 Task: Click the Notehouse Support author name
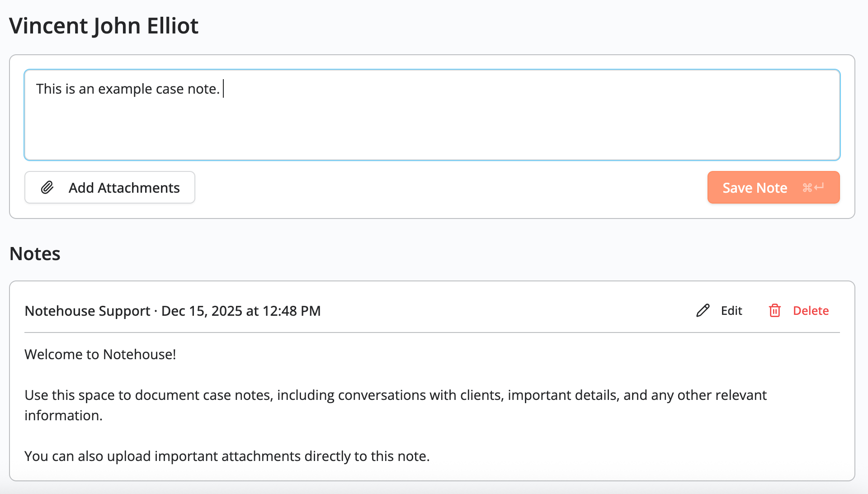(87, 311)
